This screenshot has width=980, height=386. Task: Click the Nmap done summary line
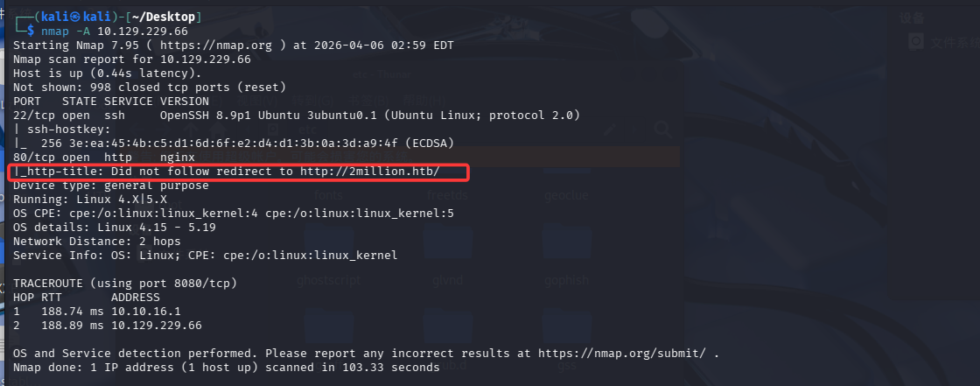(226, 367)
